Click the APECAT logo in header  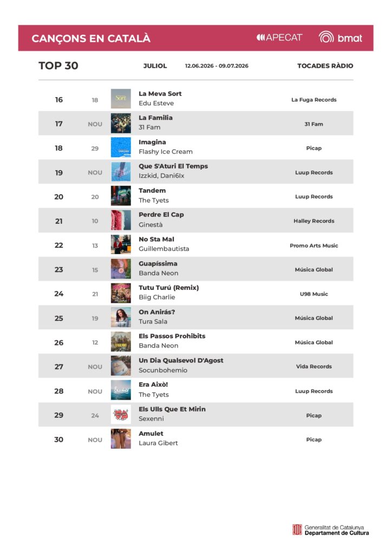point(279,37)
